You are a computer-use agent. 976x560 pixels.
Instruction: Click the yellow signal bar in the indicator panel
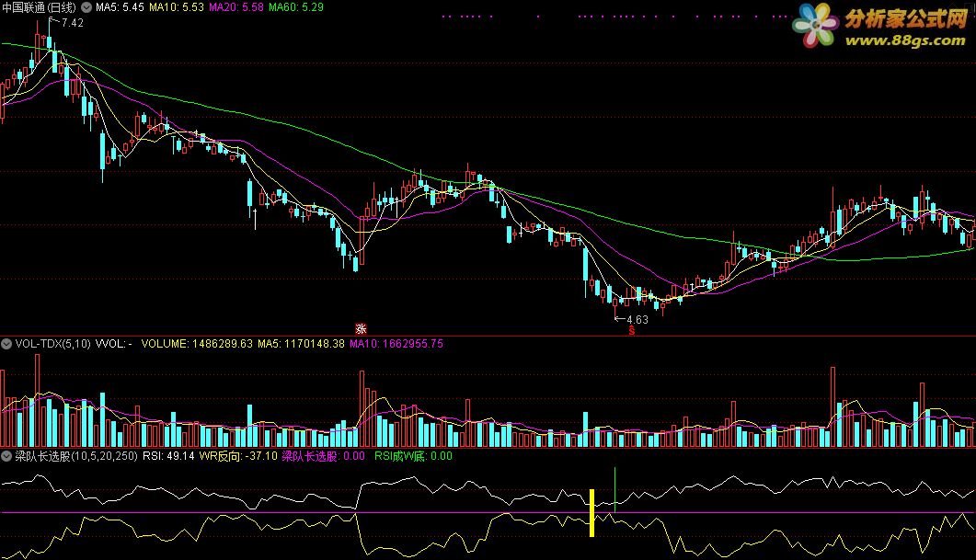(x=592, y=513)
